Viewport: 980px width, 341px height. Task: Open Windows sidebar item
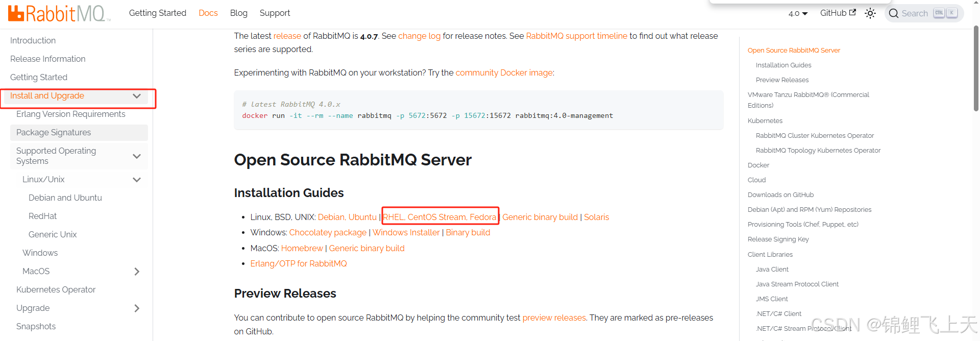pos(40,253)
